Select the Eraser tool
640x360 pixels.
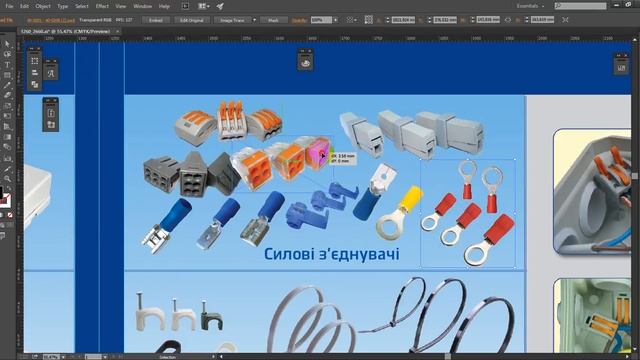(x=7, y=96)
